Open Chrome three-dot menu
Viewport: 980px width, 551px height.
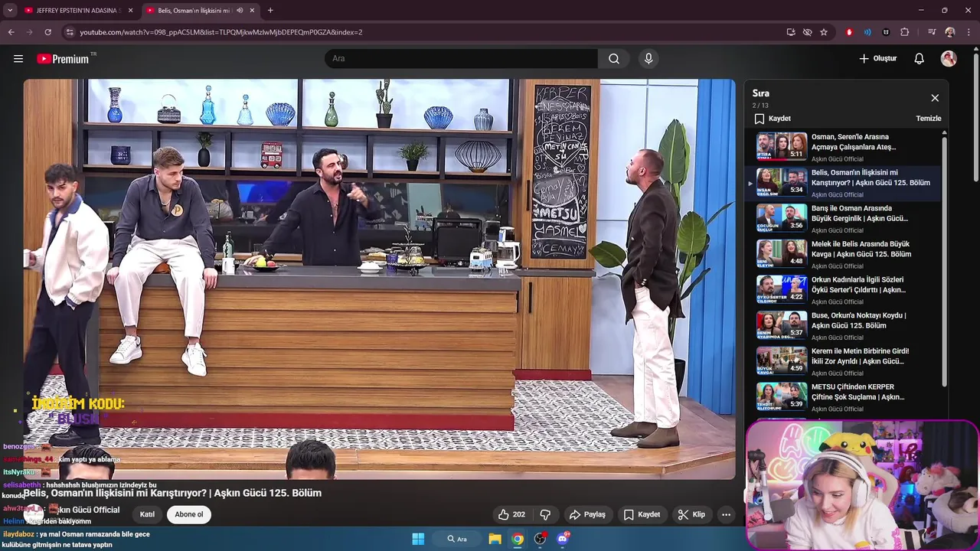pyautogui.click(x=969, y=32)
